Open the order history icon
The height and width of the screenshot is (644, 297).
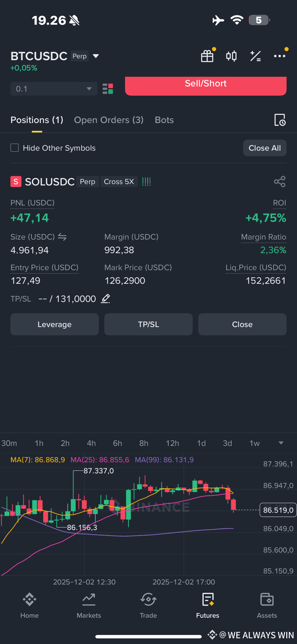point(280,120)
